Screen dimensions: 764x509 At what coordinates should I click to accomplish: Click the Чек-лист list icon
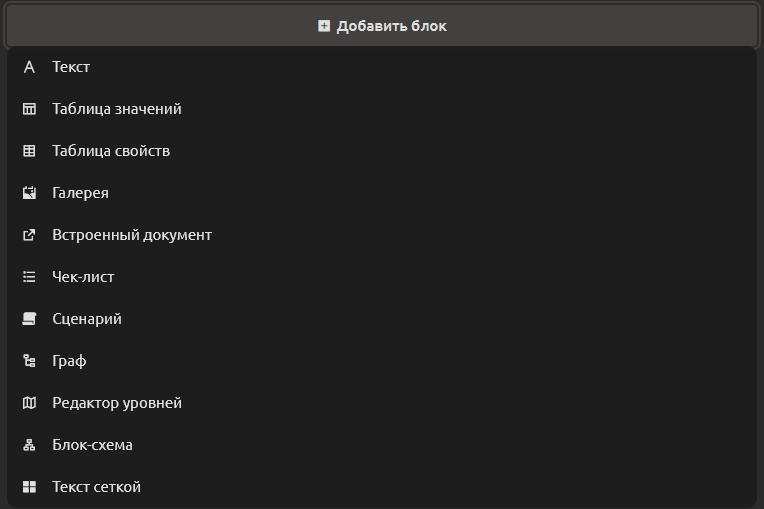click(x=29, y=277)
